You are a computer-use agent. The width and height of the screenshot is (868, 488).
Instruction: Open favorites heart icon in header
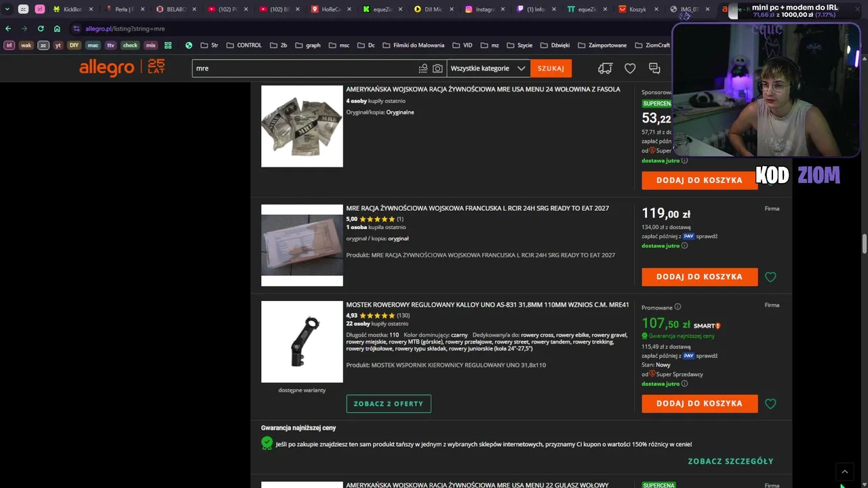(630, 68)
